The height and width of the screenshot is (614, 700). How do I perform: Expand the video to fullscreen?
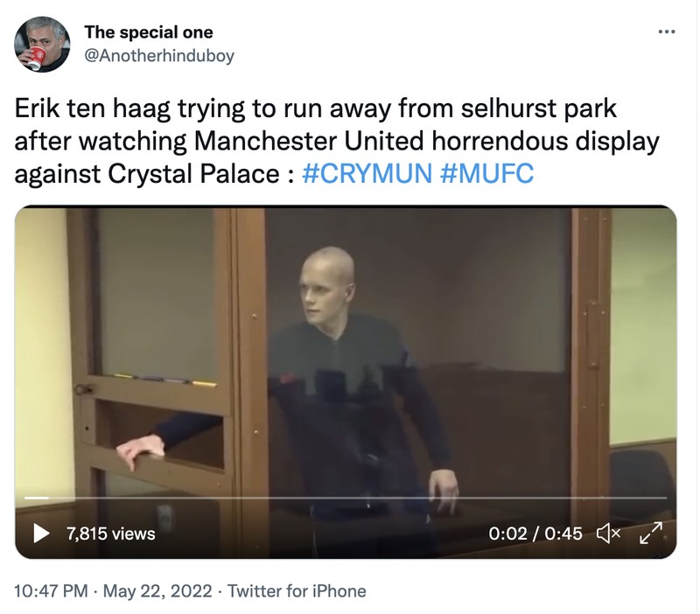(650, 533)
